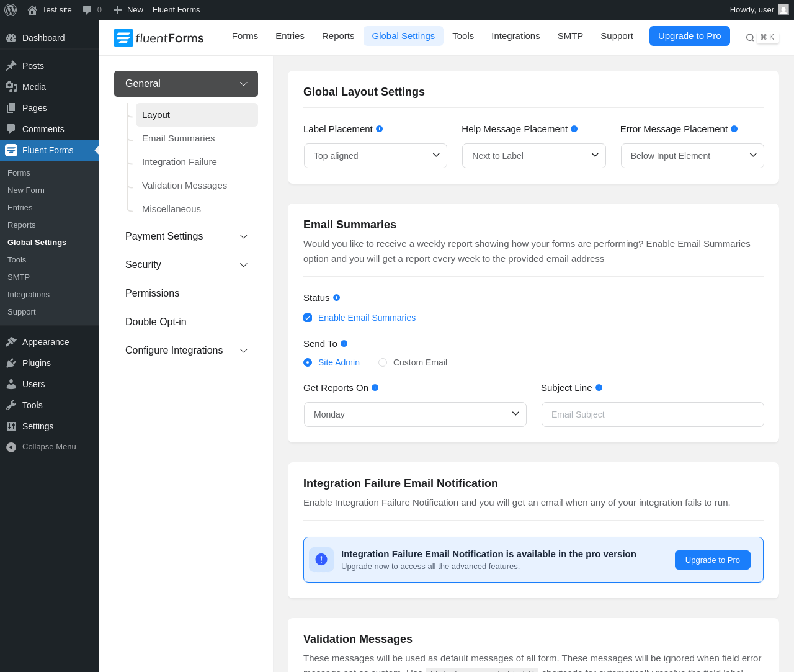This screenshot has height=672, width=794.
Task: Click Upgrade to Pro in header
Action: tap(689, 36)
